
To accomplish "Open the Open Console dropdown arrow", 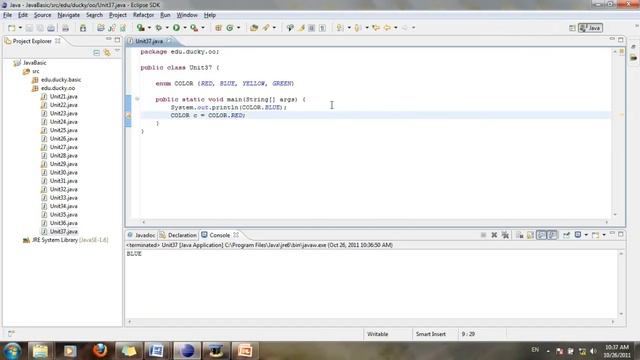I will pos(604,235).
